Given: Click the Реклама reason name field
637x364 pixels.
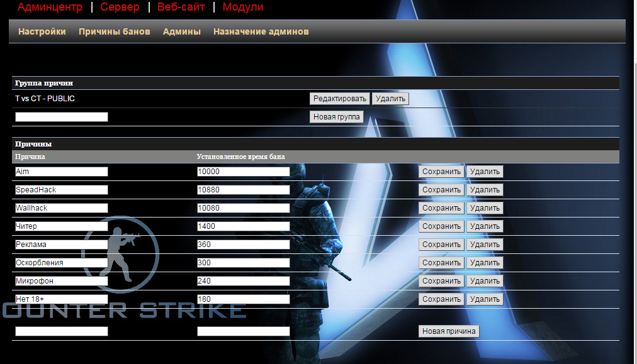Looking at the screenshot, I should pyautogui.click(x=62, y=245).
